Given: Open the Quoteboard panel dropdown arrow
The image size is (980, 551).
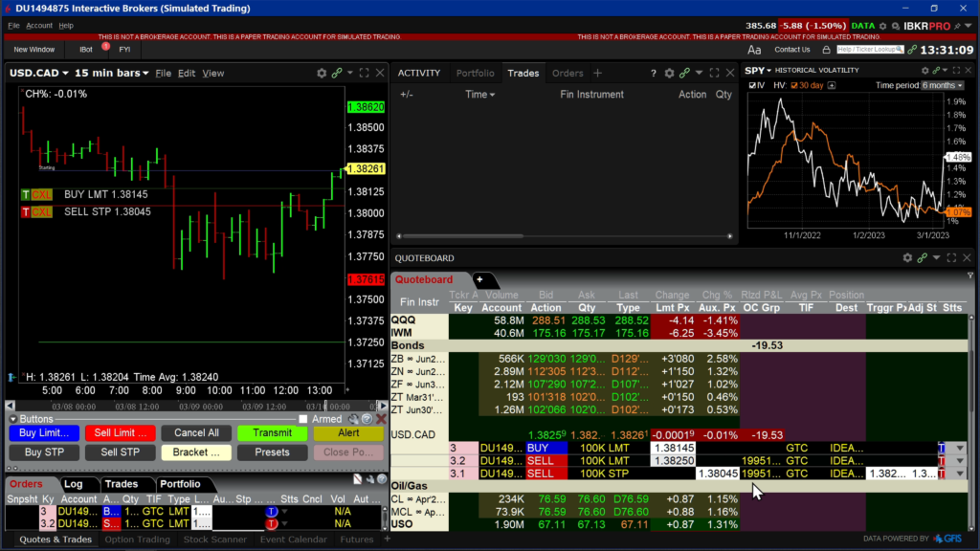Looking at the screenshot, I should click(x=936, y=257).
